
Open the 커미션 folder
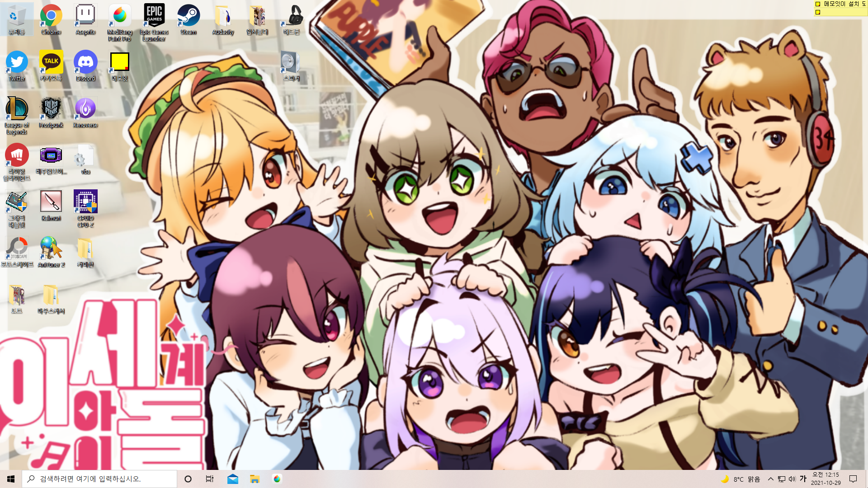[x=85, y=252]
